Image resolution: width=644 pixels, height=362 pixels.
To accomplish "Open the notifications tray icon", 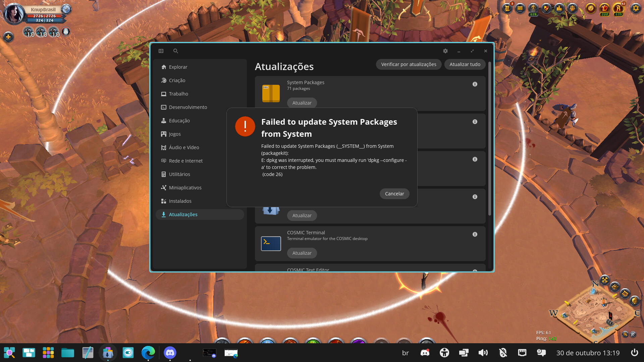I will click(x=542, y=353).
